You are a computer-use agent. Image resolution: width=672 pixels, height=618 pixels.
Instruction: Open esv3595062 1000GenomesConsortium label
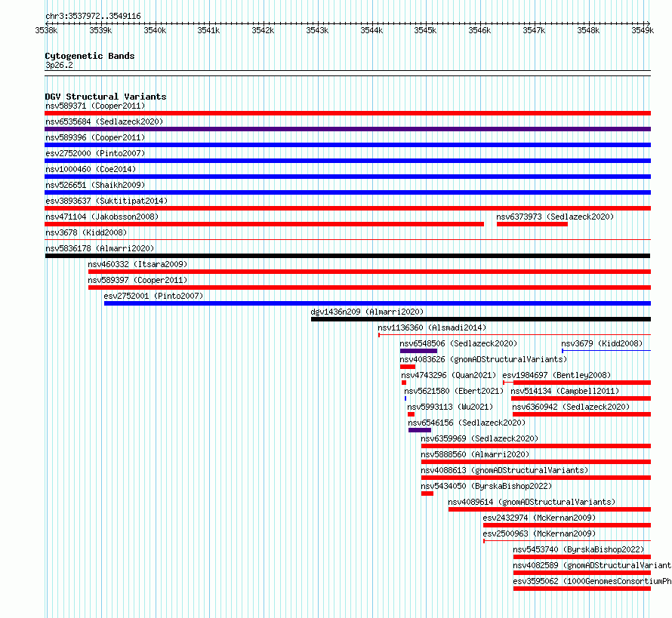click(x=592, y=581)
